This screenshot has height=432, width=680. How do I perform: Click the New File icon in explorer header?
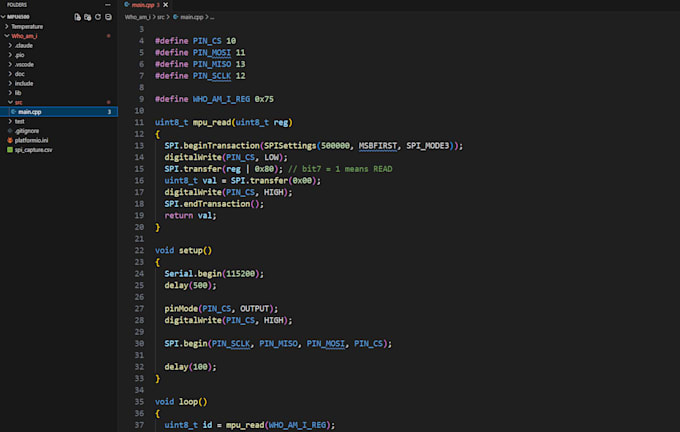[77, 17]
